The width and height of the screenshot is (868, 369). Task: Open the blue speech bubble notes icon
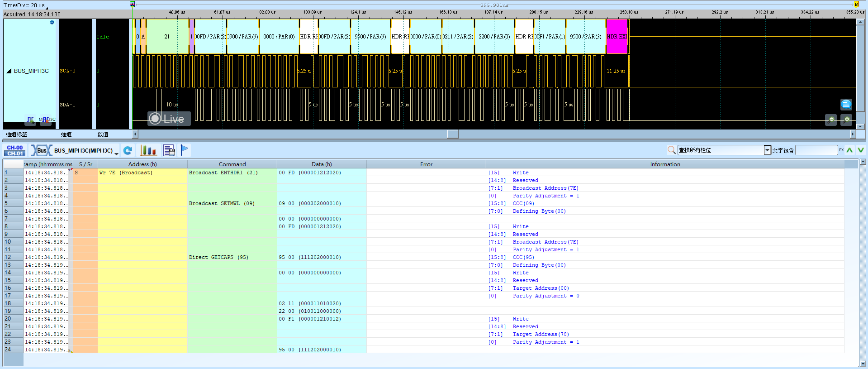[x=846, y=105]
